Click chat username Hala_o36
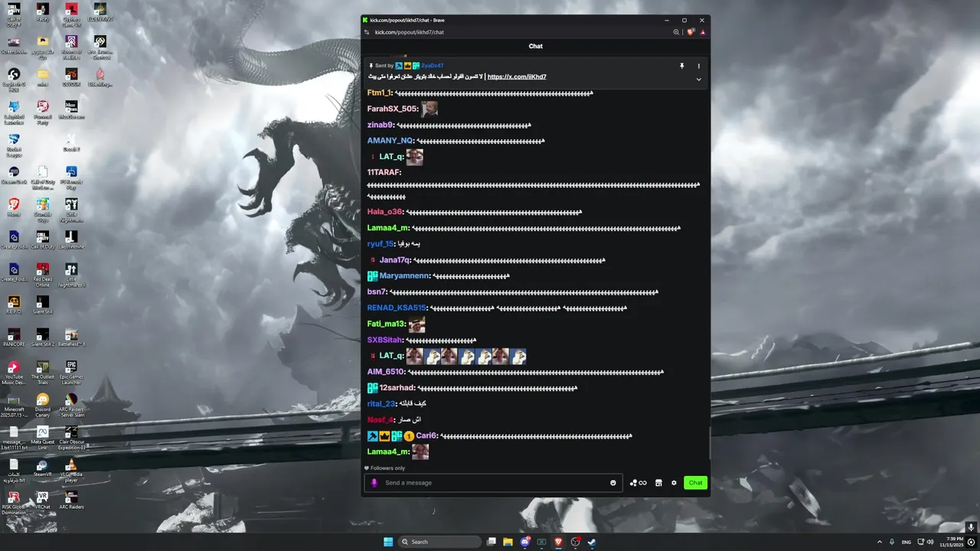This screenshot has width=980, height=551. 385,212
